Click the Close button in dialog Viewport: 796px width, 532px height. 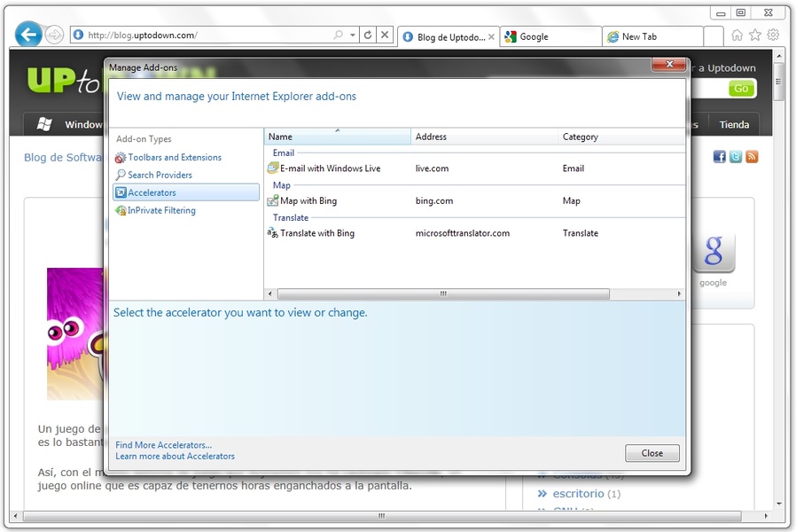coord(652,453)
